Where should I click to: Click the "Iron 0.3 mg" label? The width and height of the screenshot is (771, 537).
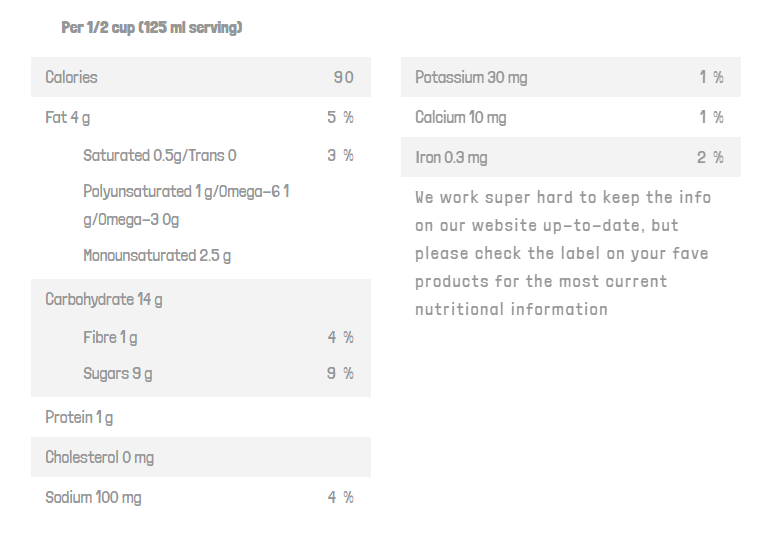click(x=451, y=157)
